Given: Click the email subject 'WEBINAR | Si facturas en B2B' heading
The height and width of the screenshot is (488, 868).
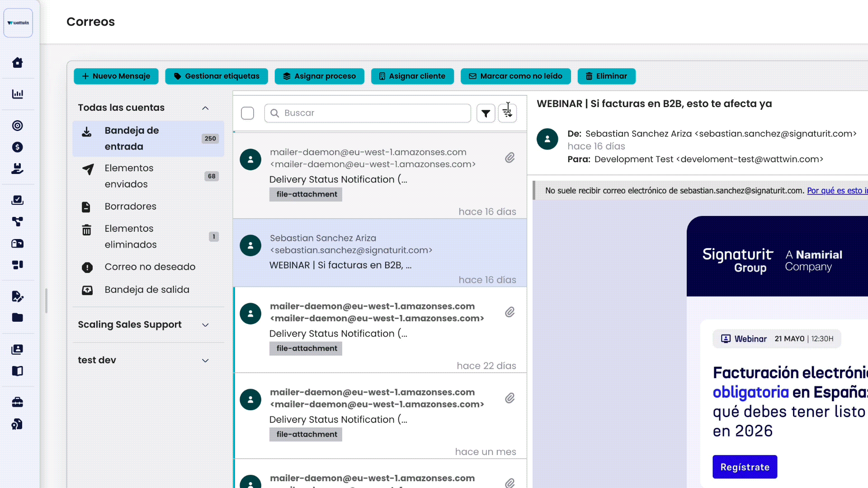Looking at the screenshot, I should tap(654, 104).
